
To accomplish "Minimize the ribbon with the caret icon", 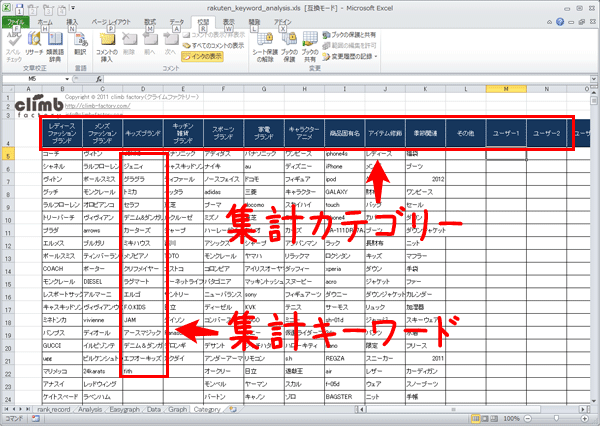I will (x=549, y=22).
